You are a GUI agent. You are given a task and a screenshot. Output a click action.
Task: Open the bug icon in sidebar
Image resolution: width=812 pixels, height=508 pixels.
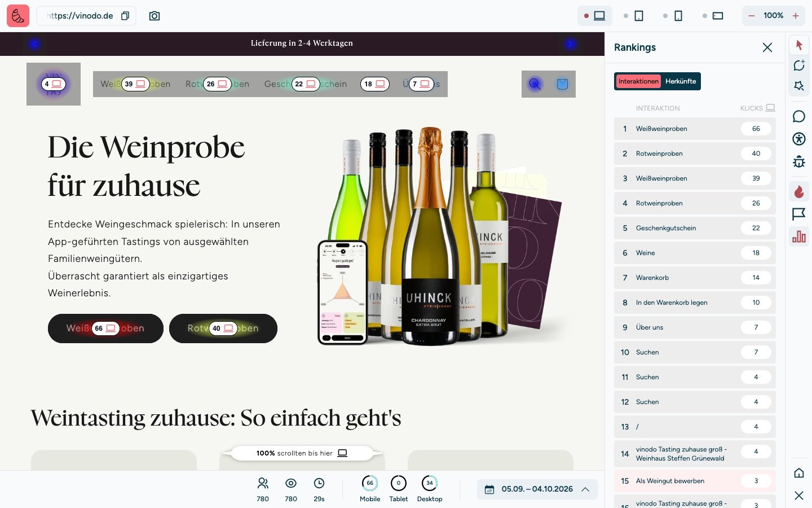799,162
